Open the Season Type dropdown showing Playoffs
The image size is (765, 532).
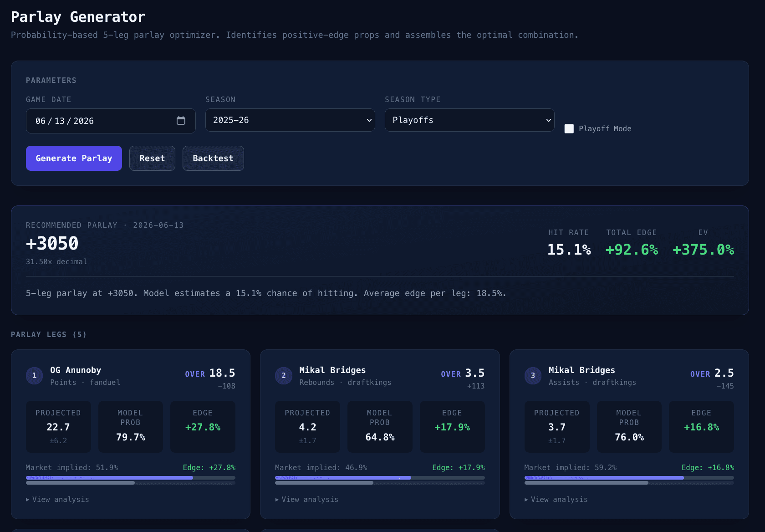pos(469,120)
